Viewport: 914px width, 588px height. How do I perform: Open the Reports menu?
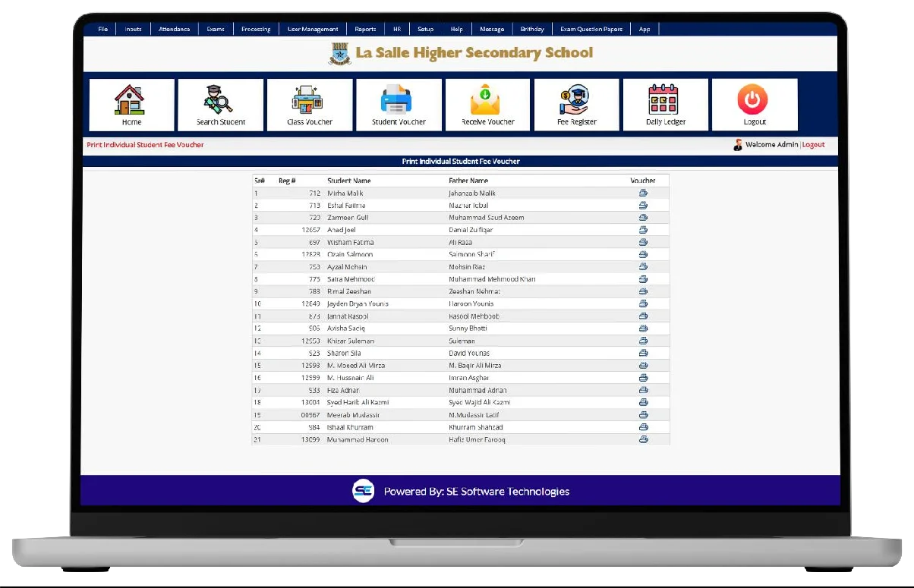coord(365,29)
